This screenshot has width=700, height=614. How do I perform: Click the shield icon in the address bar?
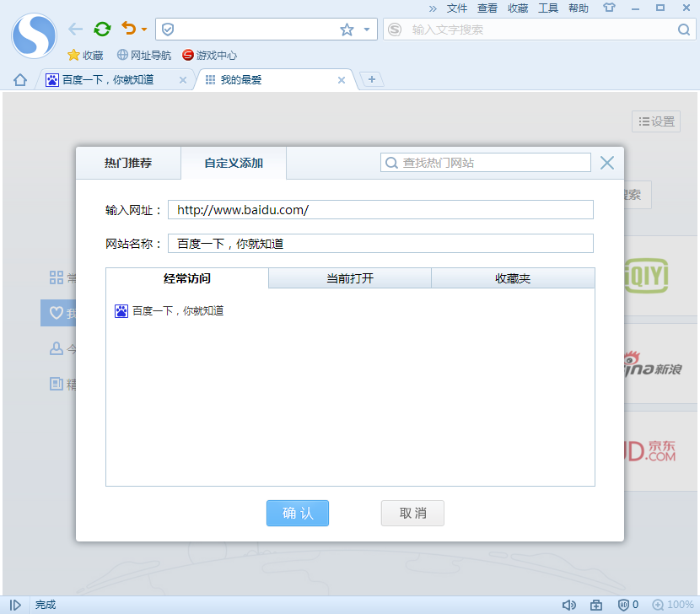167,28
